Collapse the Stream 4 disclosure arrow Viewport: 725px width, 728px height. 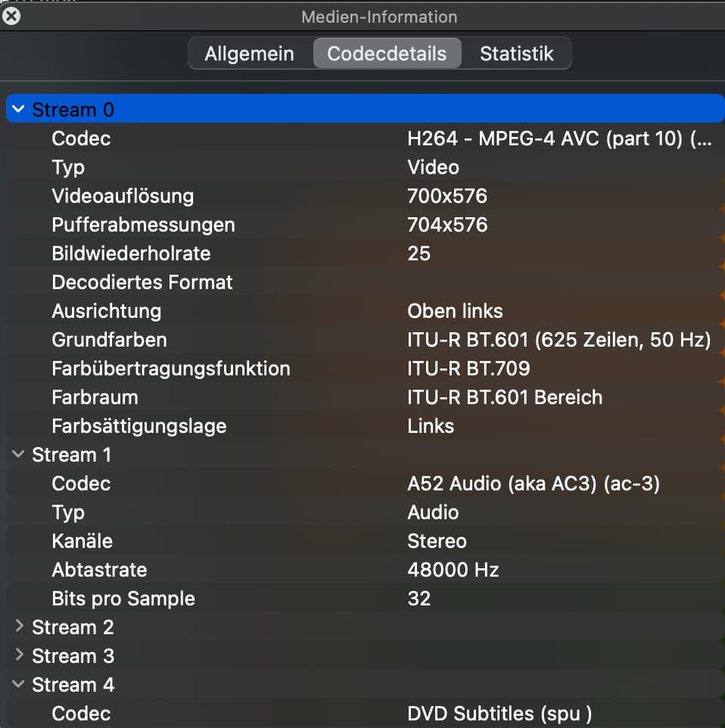pyautogui.click(x=19, y=685)
